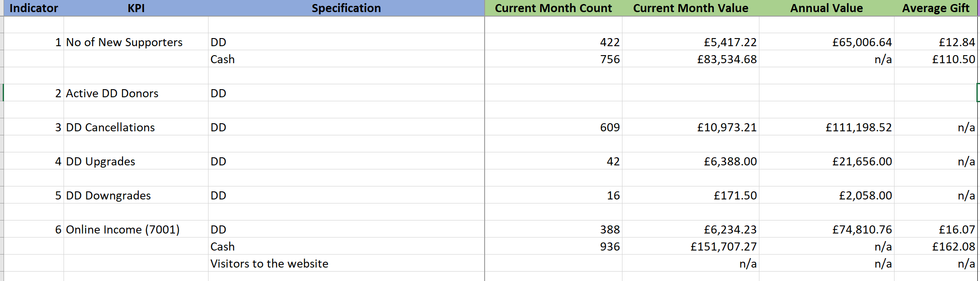Select the Current Month Count header
Screen dimensions: 980x281
553,8
